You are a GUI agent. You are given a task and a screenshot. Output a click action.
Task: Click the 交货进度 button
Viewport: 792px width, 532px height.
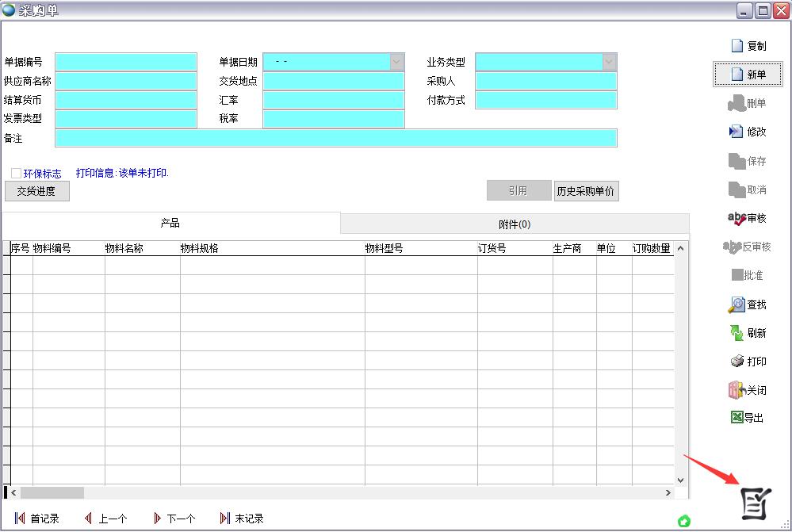tap(36, 191)
